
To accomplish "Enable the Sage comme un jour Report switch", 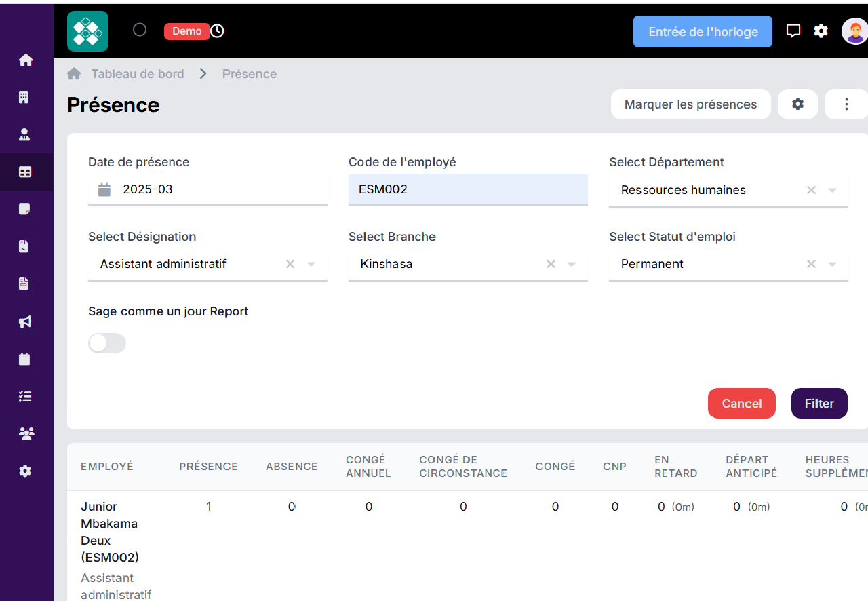I will (x=106, y=343).
